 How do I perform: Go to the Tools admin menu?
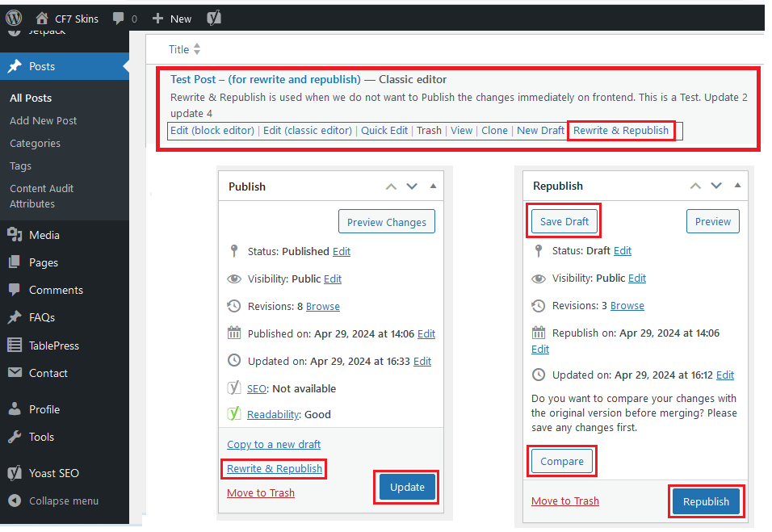tap(41, 437)
